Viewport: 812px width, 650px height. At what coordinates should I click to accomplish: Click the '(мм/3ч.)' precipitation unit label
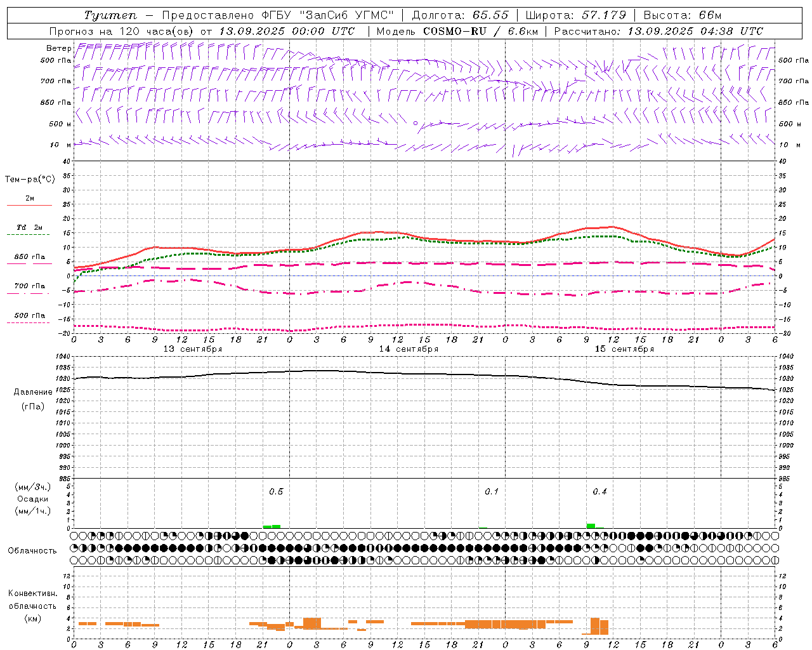pyautogui.click(x=33, y=487)
